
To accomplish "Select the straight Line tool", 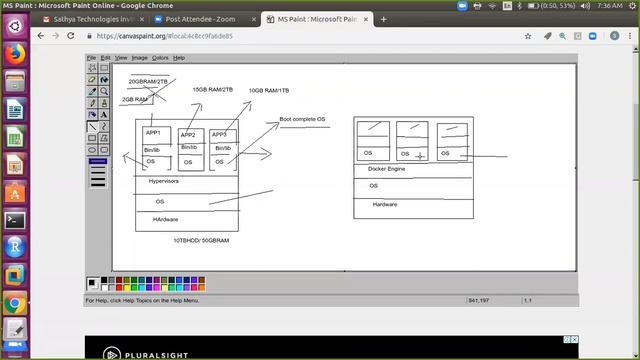I will click(x=92, y=127).
